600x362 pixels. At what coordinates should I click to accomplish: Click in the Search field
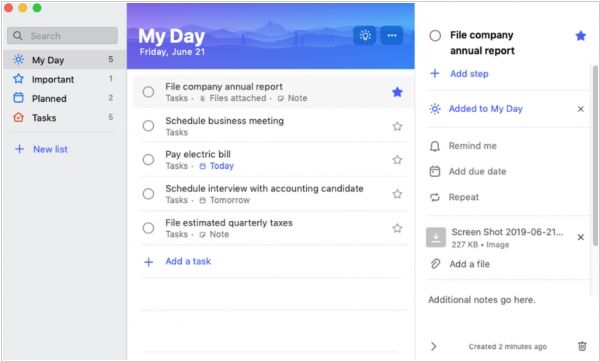click(62, 36)
